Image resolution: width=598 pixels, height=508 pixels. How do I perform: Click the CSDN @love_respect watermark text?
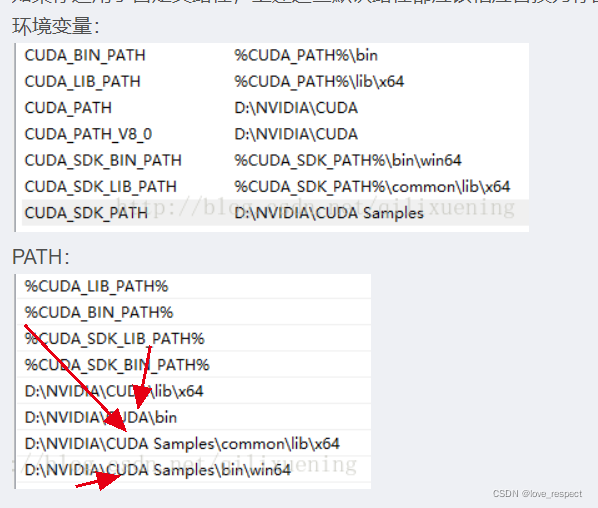(x=537, y=494)
